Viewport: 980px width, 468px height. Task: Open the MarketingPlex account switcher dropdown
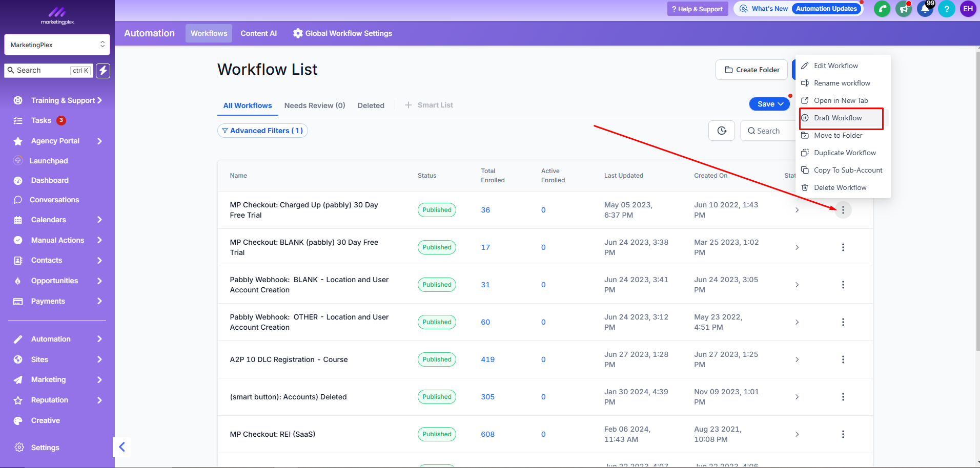click(x=57, y=45)
